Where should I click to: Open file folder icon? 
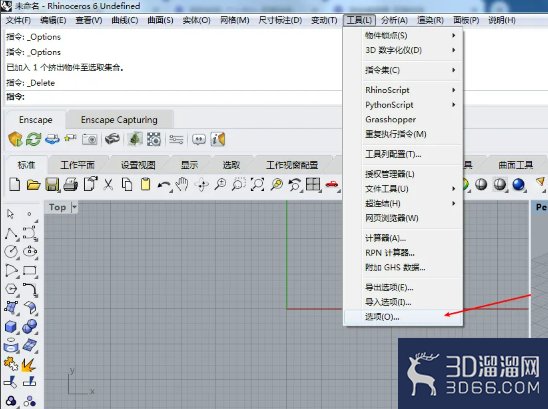pyautogui.click(x=33, y=184)
